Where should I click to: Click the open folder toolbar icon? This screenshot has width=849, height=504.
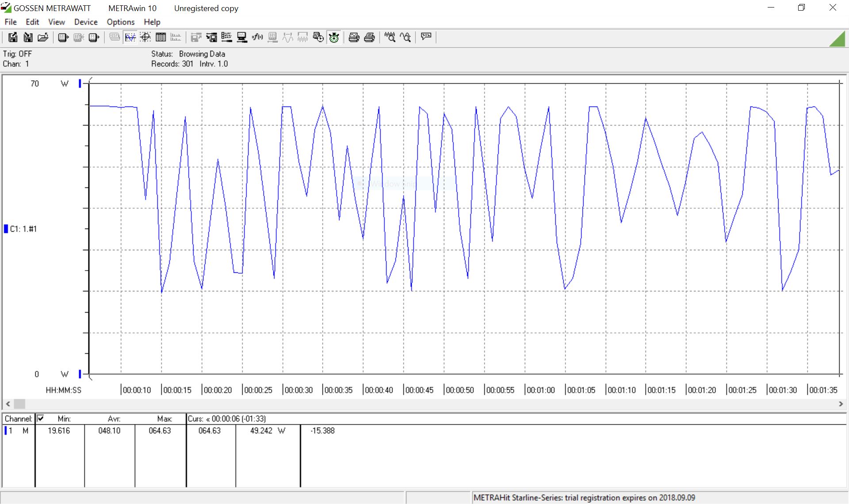pos(43,38)
